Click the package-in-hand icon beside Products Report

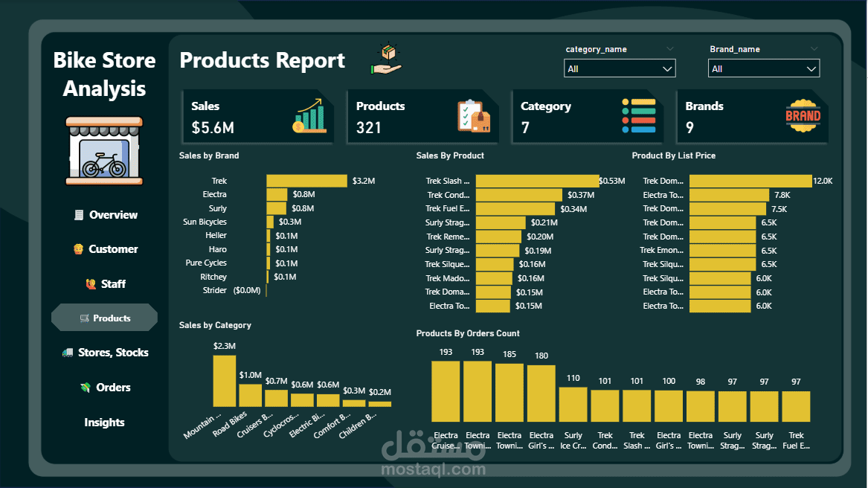pyautogui.click(x=386, y=60)
